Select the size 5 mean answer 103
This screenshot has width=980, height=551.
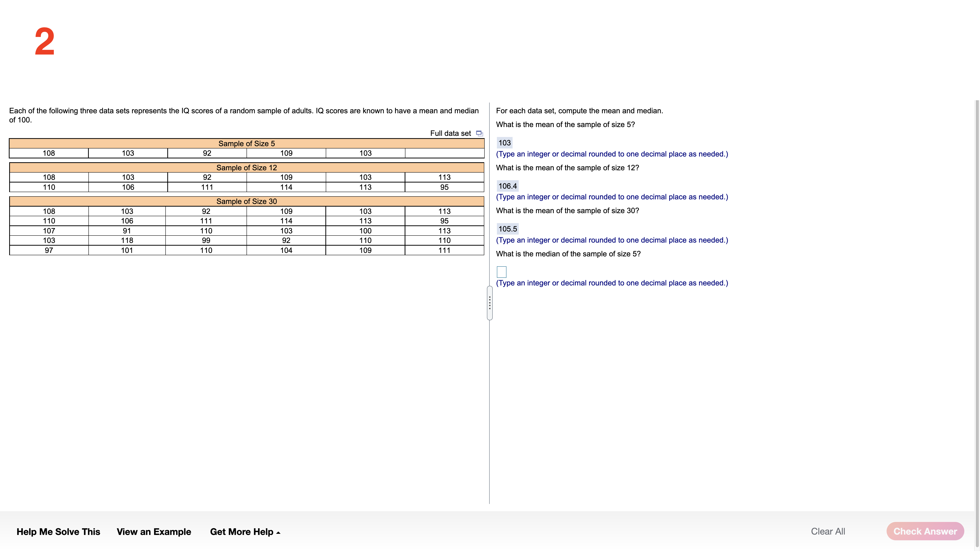(x=505, y=143)
